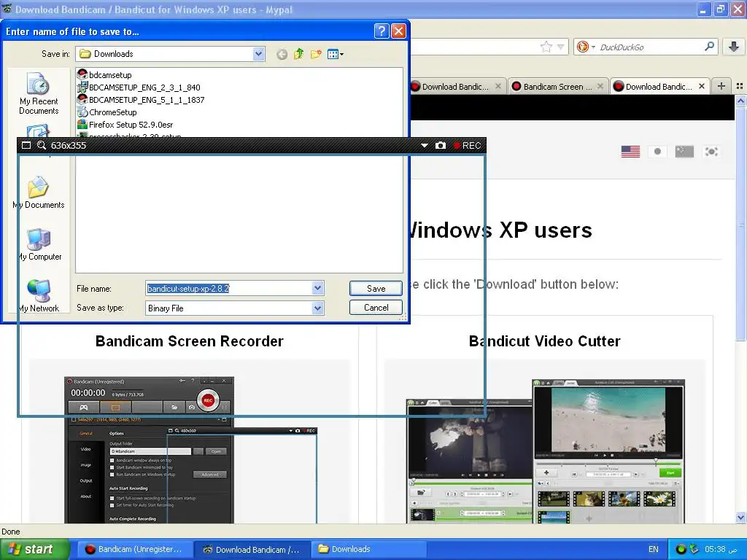Select BDCAMSETUP_ENG_2_3_1_840 file
Viewport: 747px width, 560px height.
pyautogui.click(x=139, y=87)
